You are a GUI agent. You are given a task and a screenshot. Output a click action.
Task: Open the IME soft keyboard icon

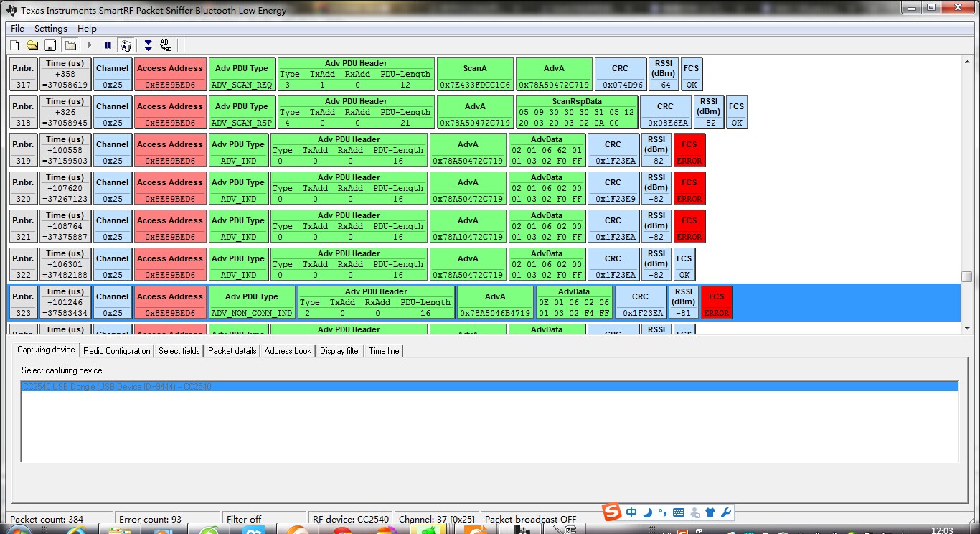tap(679, 512)
